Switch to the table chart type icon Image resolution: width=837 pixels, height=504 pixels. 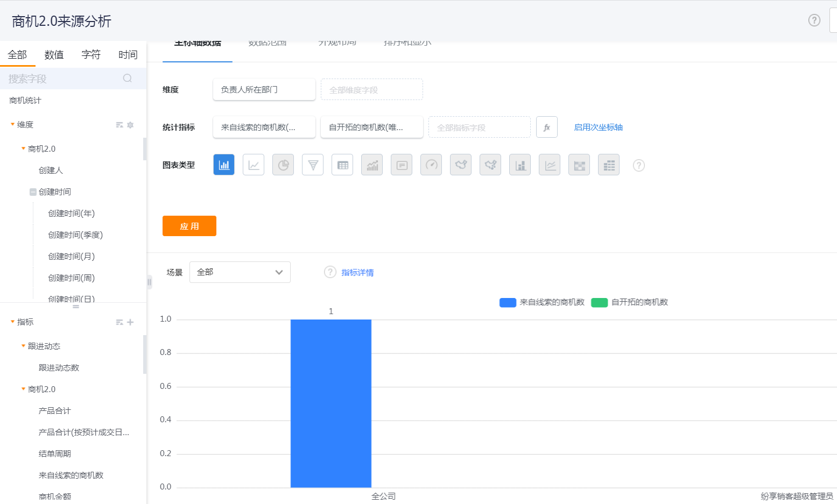click(342, 165)
